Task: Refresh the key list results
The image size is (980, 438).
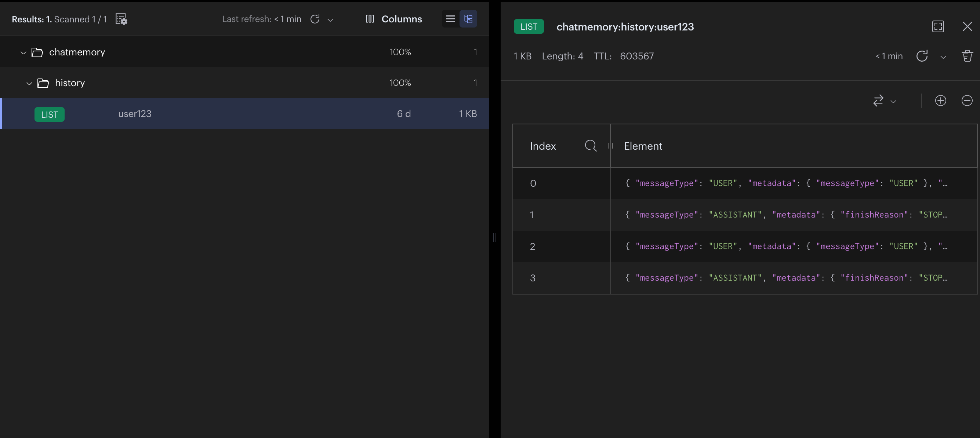Action: pyautogui.click(x=315, y=19)
